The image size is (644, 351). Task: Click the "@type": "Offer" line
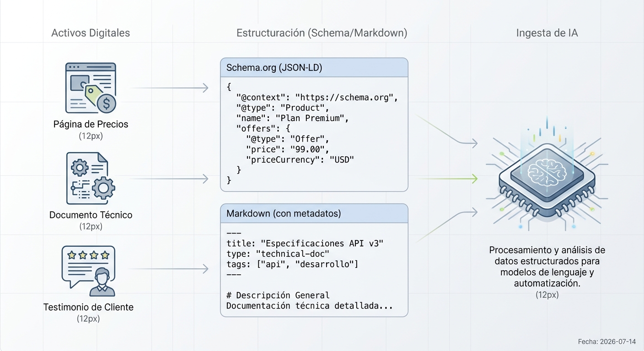(x=287, y=138)
